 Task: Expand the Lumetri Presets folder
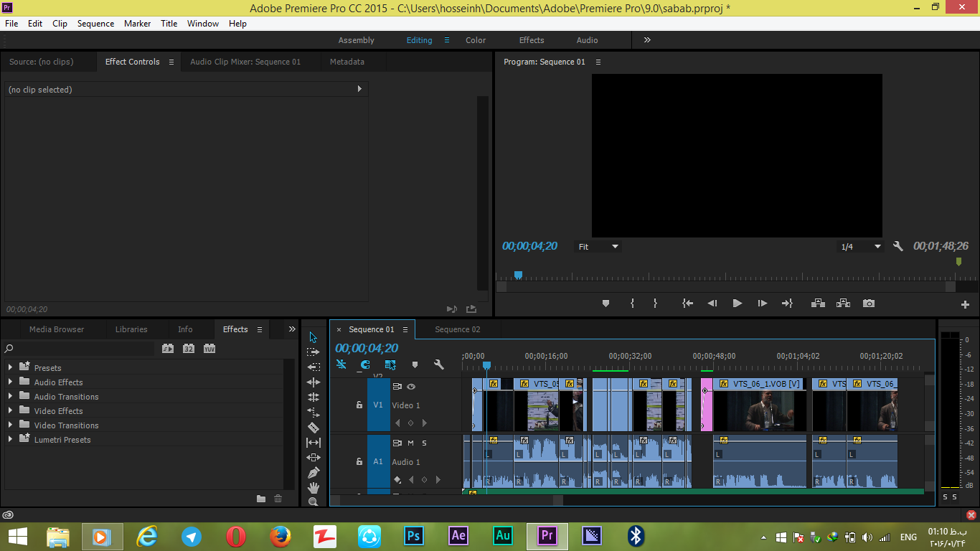[x=10, y=439]
